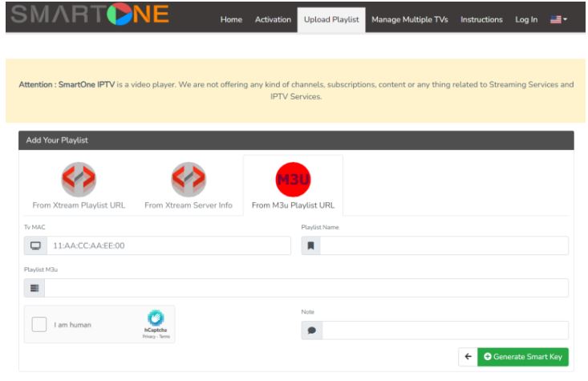
Task: Switch to From Xtream Server Info tab
Action: coord(189,205)
